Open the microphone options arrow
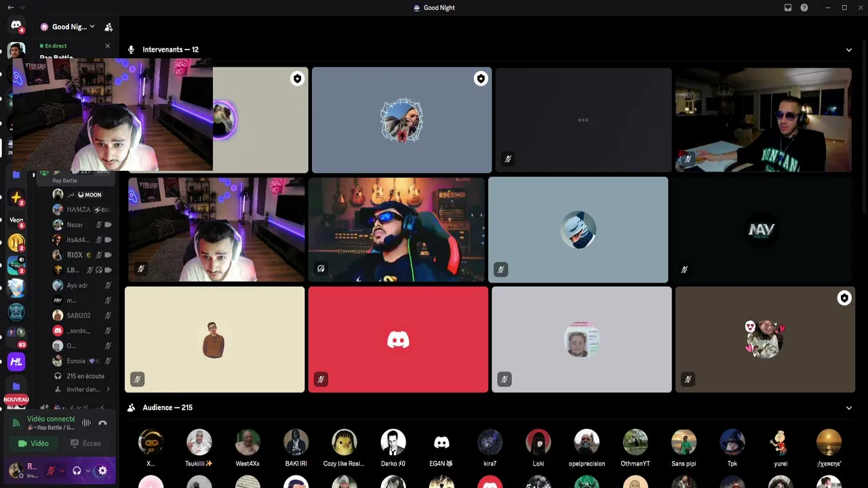Screen dimensions: 868x488 tap(62, 470)
